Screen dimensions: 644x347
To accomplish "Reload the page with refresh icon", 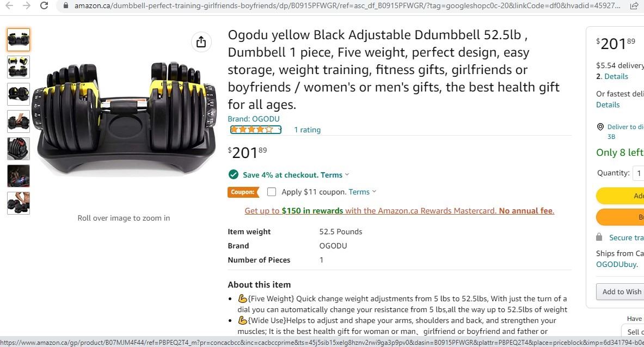I will pyautogui.click(x=45, y=6).
